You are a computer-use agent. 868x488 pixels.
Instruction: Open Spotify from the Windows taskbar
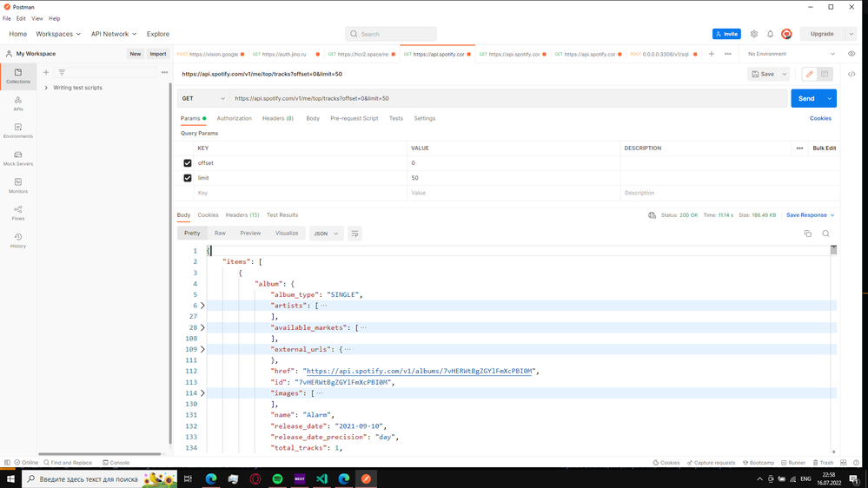277,478
